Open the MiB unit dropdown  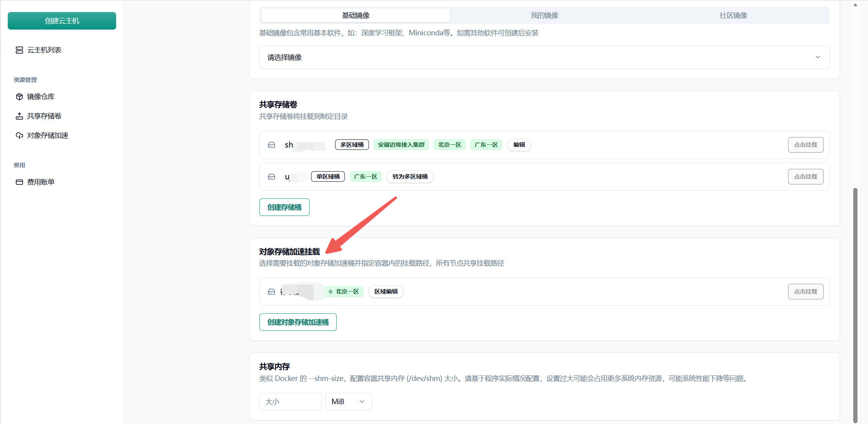[x=348, y=401]
